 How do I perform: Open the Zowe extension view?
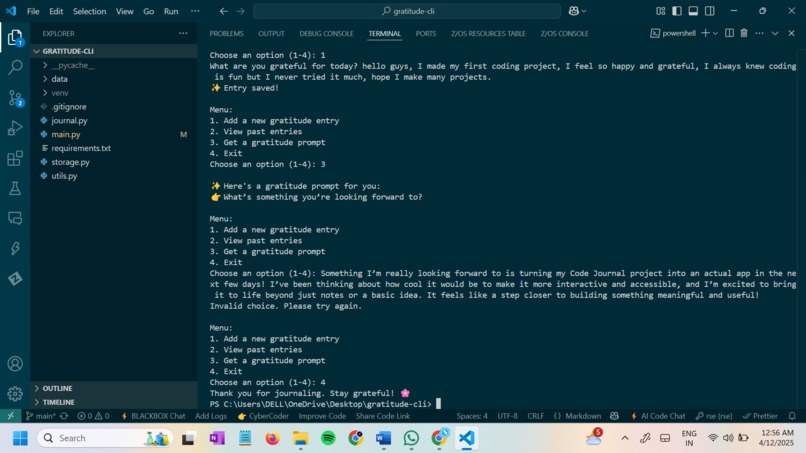coord(15,279)
